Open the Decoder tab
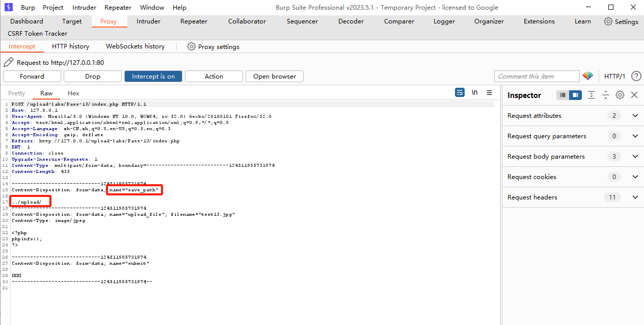Screen dimensions: 644x325 351,21
